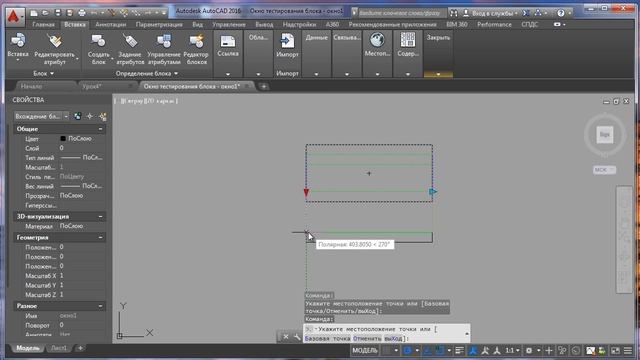This screenshot has height=360, width=640.
Task: Open the Аннотации ribbon tab
Action: coord(111,24)
